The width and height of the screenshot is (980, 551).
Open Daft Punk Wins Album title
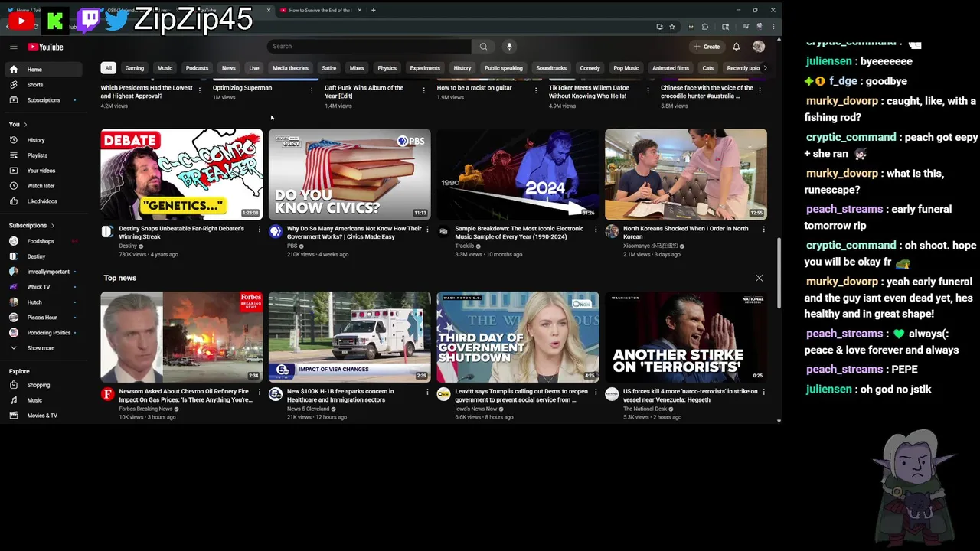click(x=364, y=92)
